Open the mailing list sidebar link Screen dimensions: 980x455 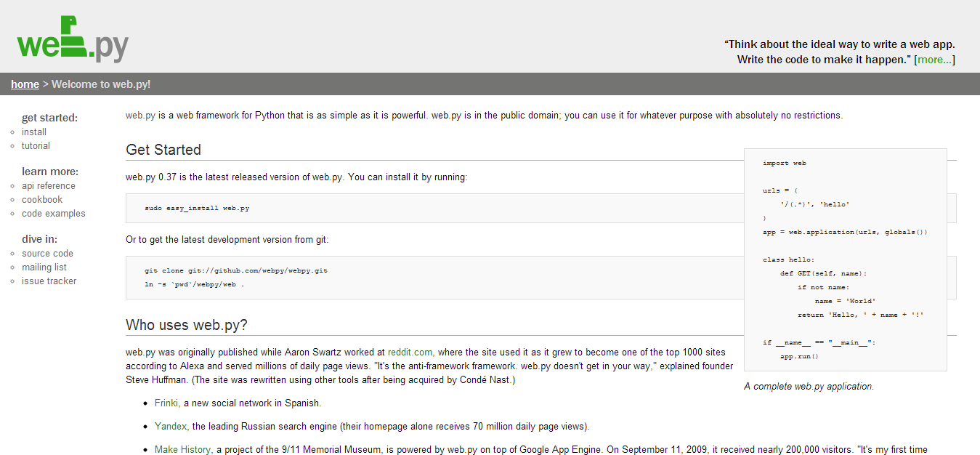click(x=44, y=267)
